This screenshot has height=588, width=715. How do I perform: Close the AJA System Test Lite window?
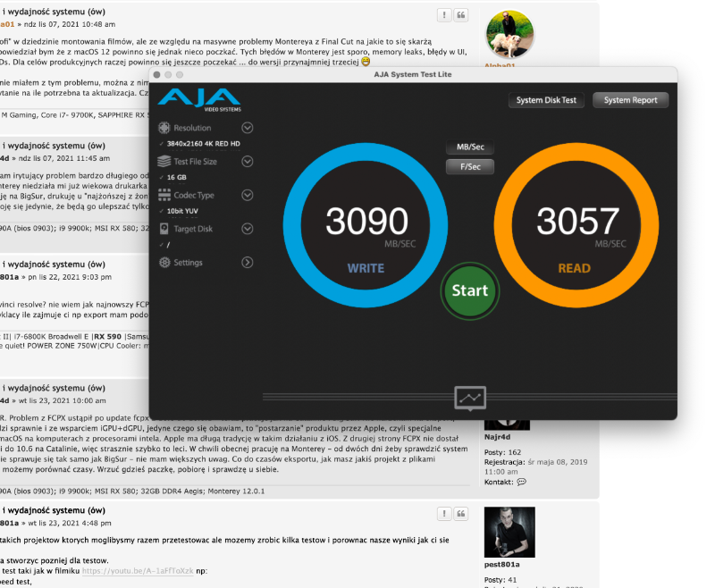[x=157, y=75]
